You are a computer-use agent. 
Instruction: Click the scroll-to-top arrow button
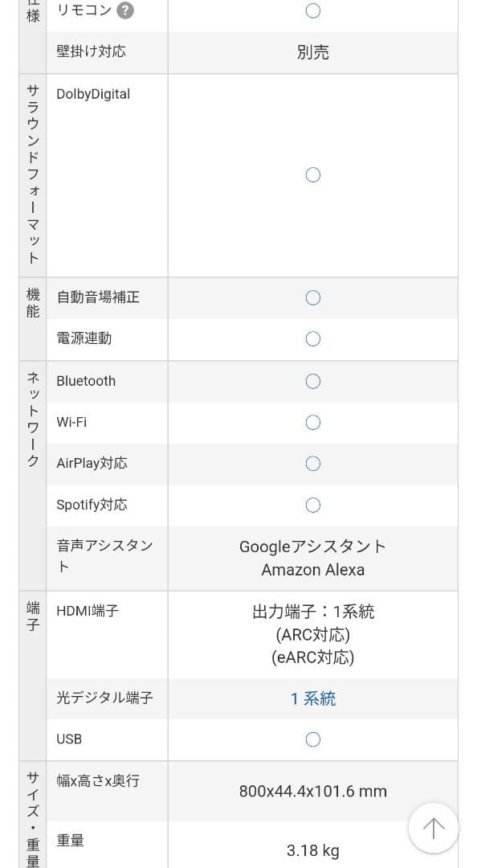[434, 828]
